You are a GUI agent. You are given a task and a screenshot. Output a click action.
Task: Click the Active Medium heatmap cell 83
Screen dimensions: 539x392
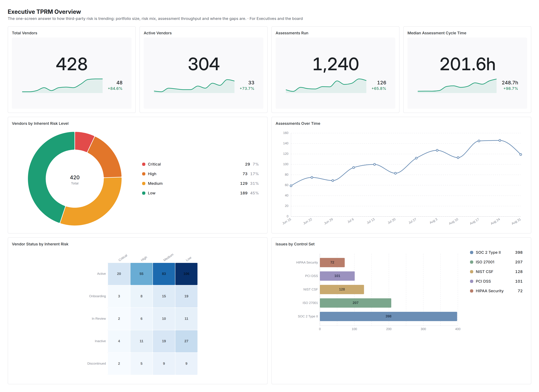pyautogui.click(x=164, y=274)
